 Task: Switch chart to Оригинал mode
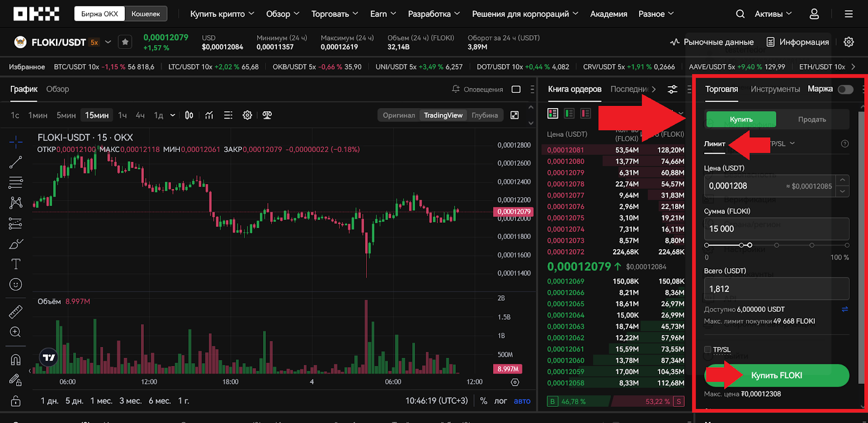pyautogui.click(x=399, y=115)
